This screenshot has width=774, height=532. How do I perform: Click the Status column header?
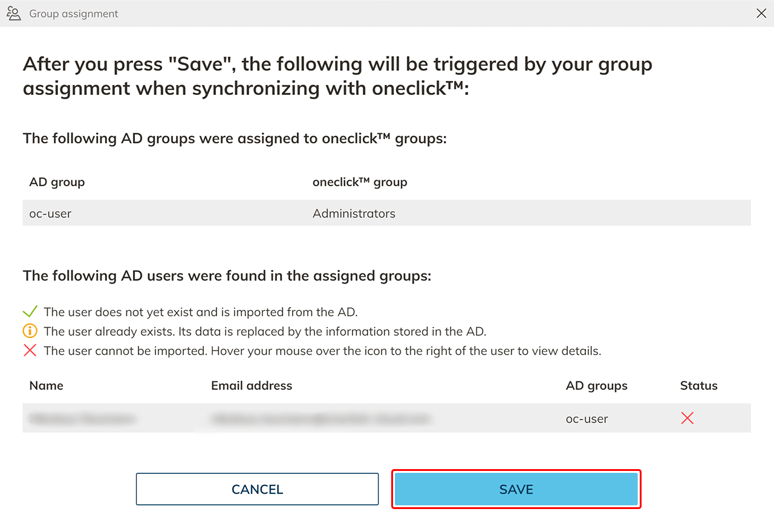(x=698, y=386)
